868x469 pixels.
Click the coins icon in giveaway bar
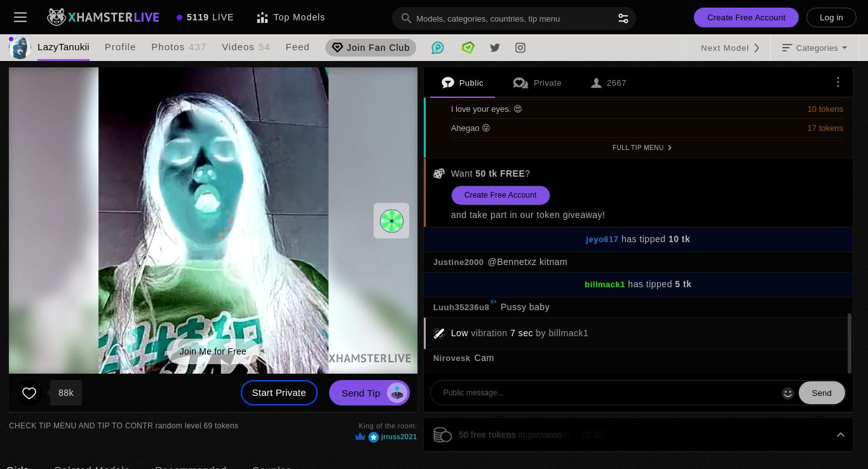click(442, 435)
